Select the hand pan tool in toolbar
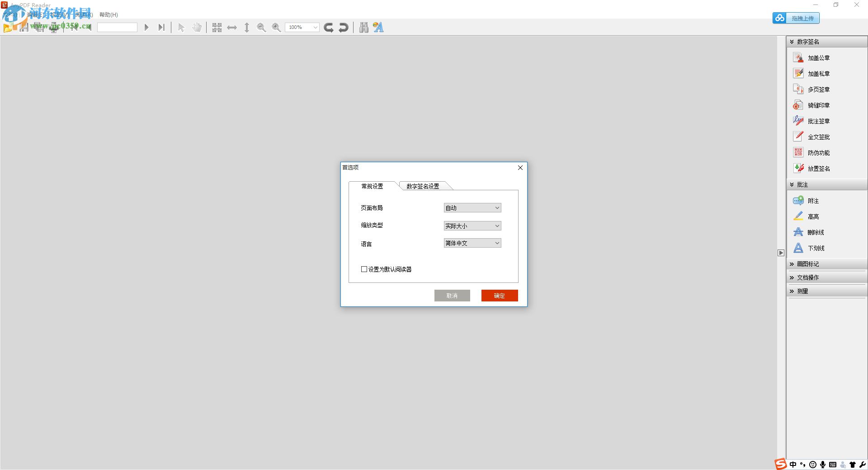 [x=197, y=27]
